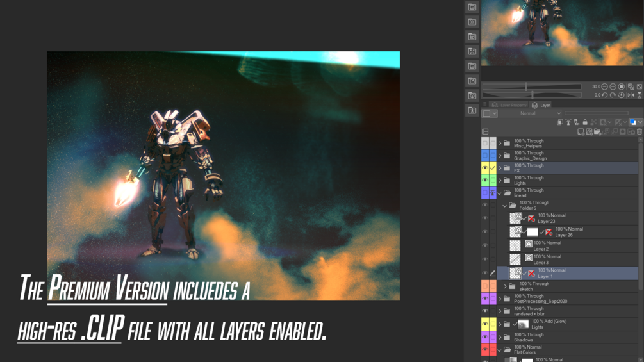Adjust the navigator zoom slider

532,86
